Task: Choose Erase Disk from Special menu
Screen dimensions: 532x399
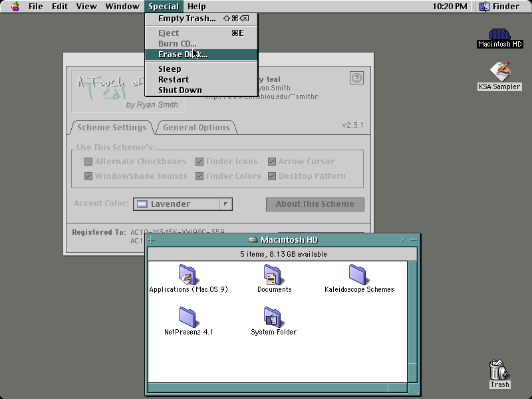Action: 201,55
